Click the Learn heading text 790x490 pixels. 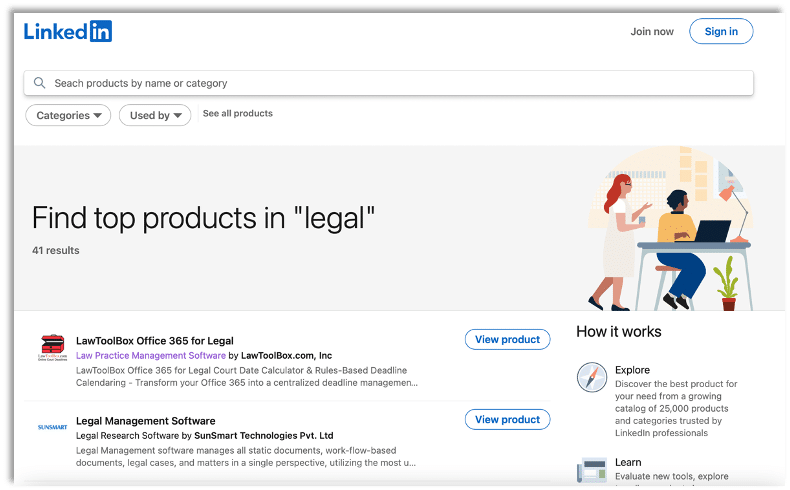pyautogui.click(x=628, y=462)
